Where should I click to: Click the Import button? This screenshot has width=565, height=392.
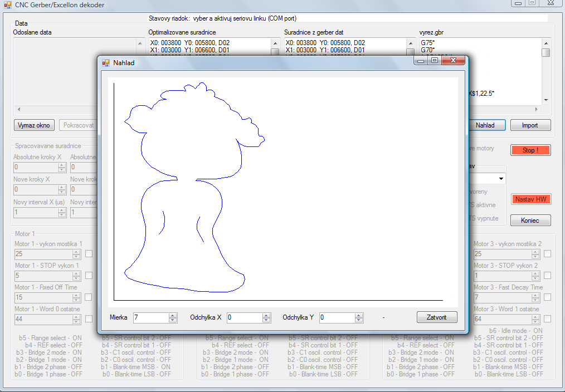pyautogui.click(x=530, y=125)
